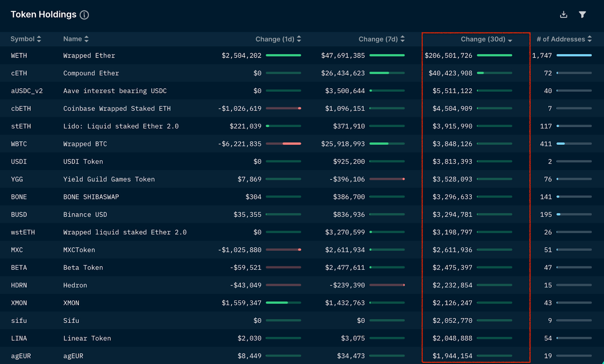Sort table by Name column
The image size is (604, 364).
click(x=76, y=39)
